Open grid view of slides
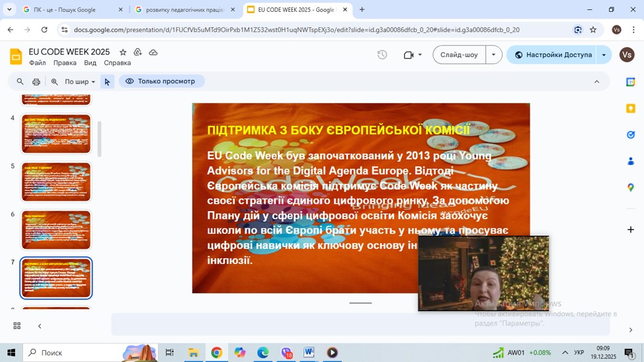 coord(17,326)
